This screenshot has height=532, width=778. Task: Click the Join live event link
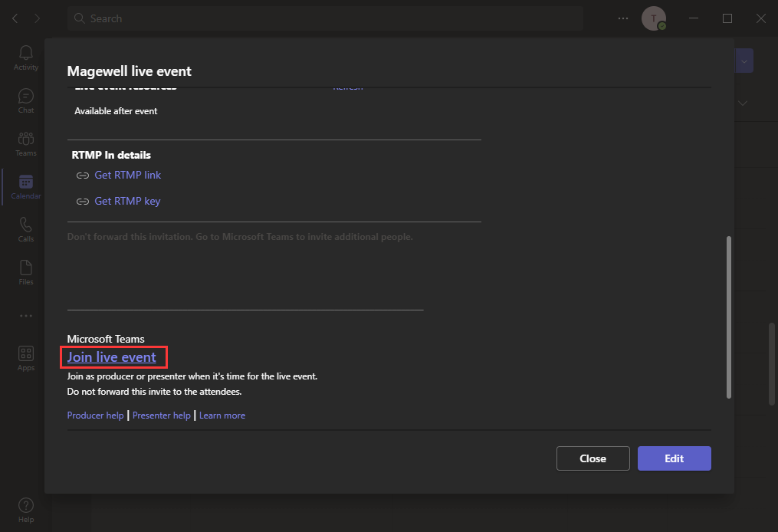(x=112, y=357)
